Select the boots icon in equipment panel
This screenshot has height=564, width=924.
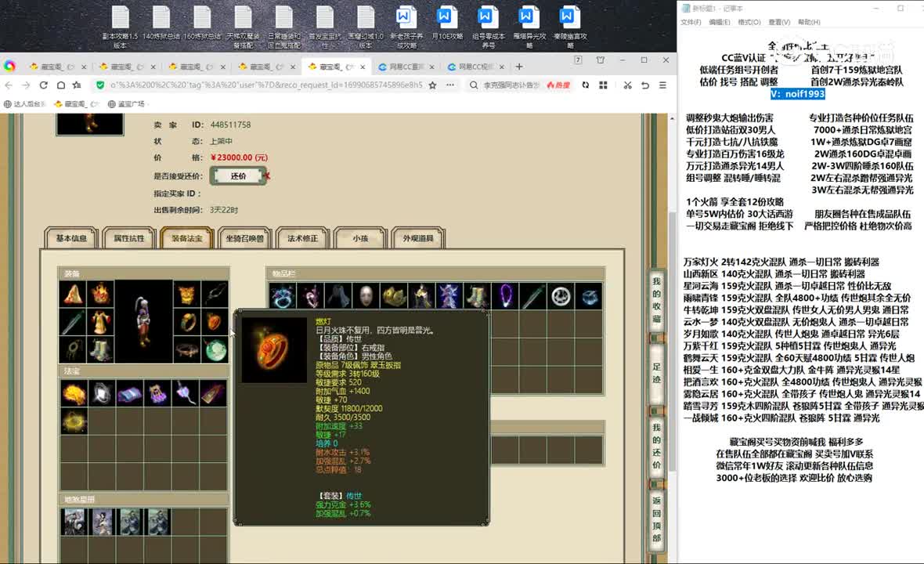pyautogui.click(x=101, y=350)
